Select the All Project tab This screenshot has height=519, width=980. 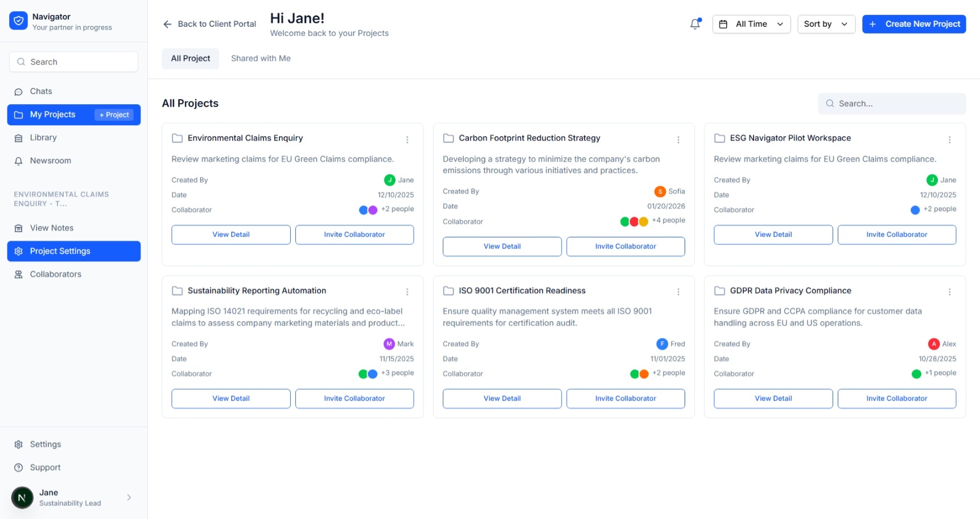point(190,59)
